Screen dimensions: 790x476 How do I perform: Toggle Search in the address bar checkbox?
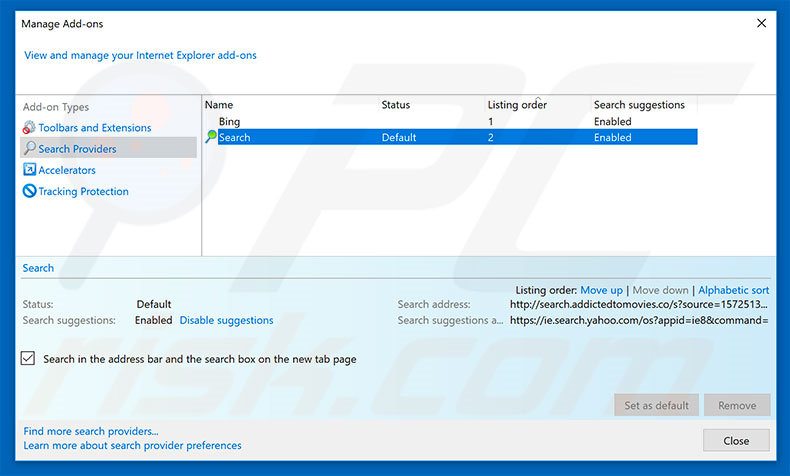[28, 359]
